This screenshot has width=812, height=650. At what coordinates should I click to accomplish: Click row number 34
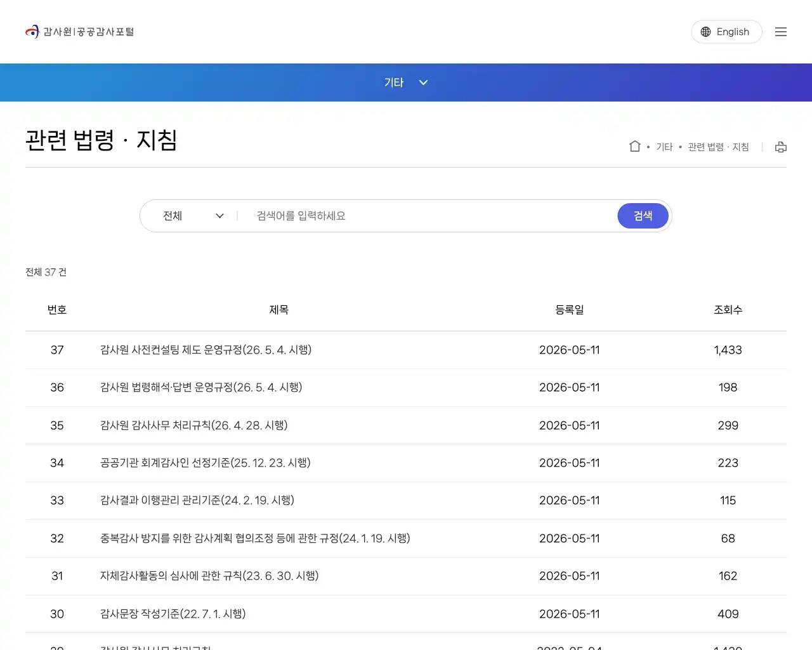click(x=57, y=463)
